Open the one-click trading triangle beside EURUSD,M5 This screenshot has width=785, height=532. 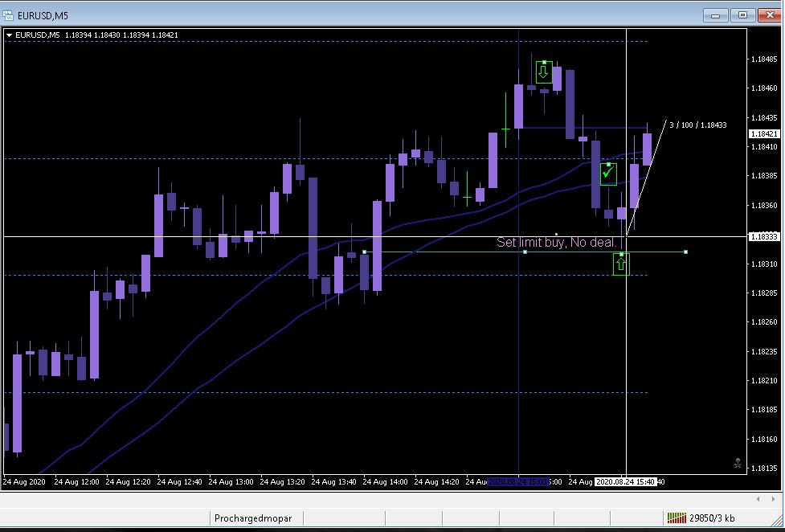[9, 35]
